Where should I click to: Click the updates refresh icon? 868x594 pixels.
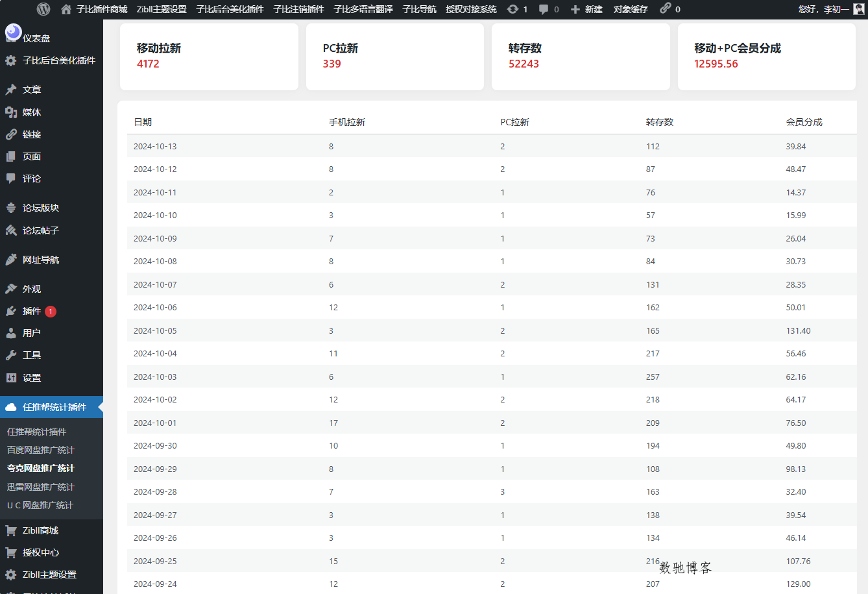[512, 9]
